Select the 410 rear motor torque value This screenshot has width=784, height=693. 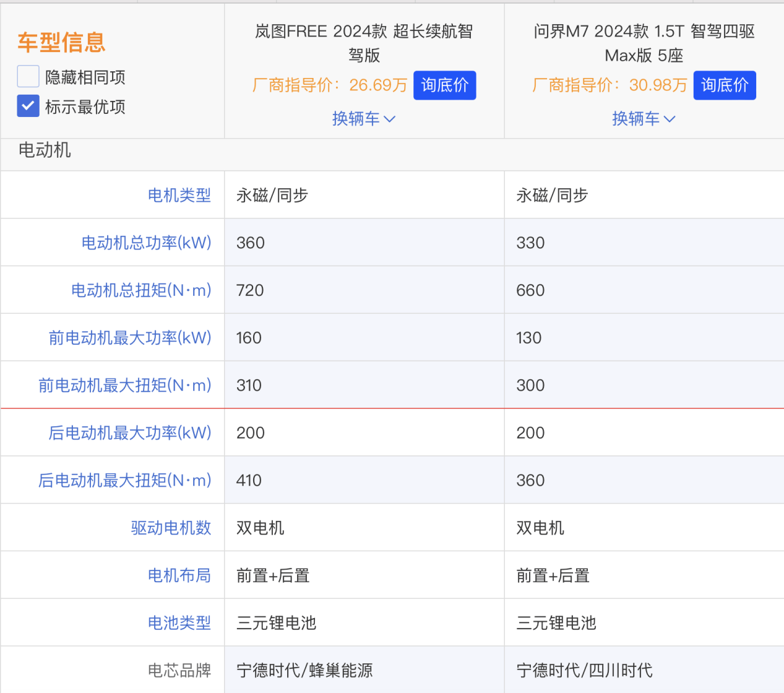click(249, 481)
